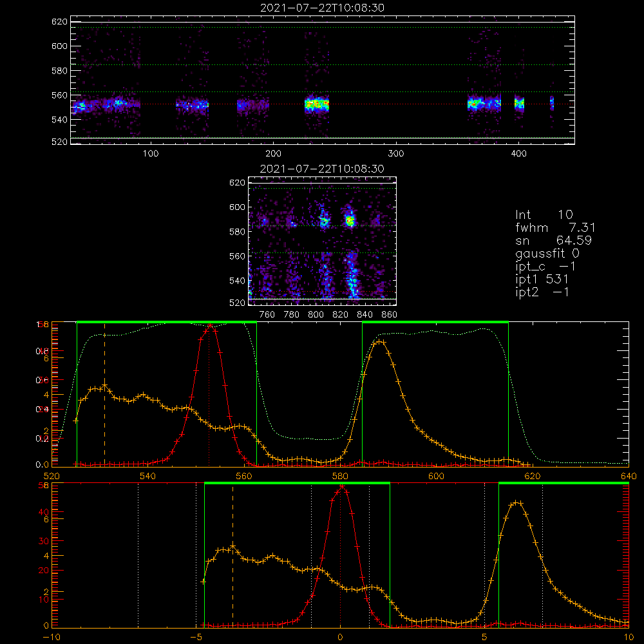Click x-axis label 760 of middle image
644x644 pixels.
pos(267,315)
